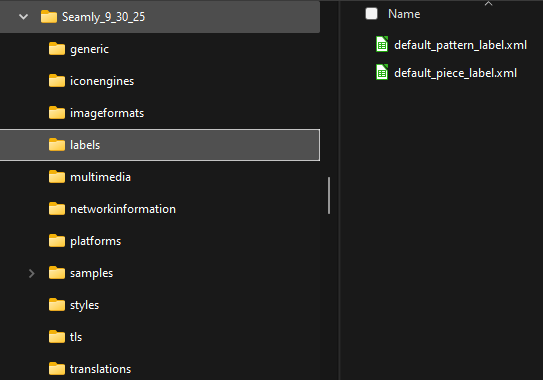This screenshot has width=543, height=380.
Task: Expand the samples folder chevron
Action: click(x=32, y=273)
